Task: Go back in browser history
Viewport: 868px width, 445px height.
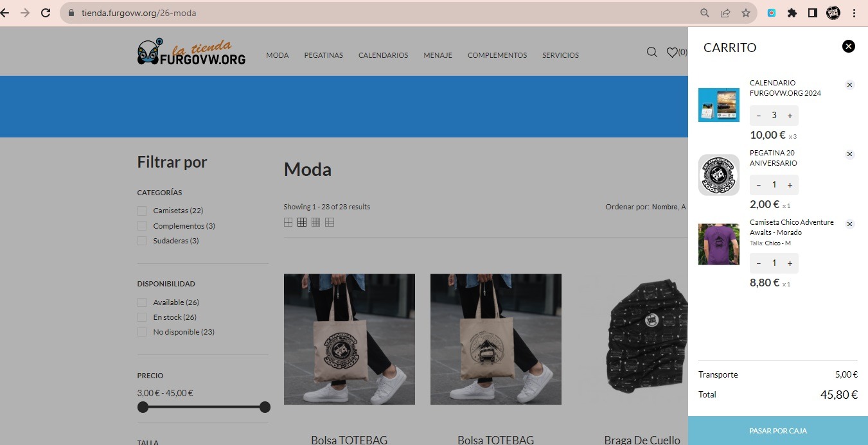Action: [5, 13]
